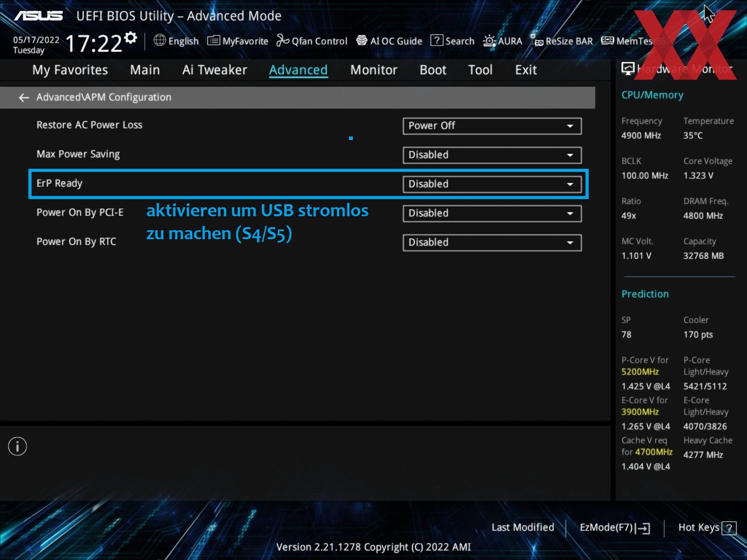Open the Search question-mark tool

437,40
